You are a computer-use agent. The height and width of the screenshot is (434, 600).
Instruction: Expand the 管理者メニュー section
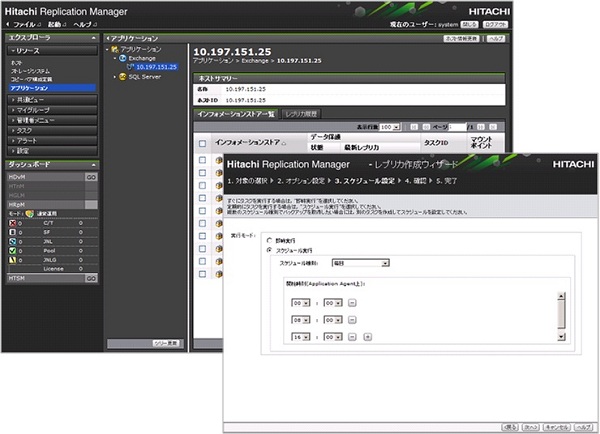(52, 120)
